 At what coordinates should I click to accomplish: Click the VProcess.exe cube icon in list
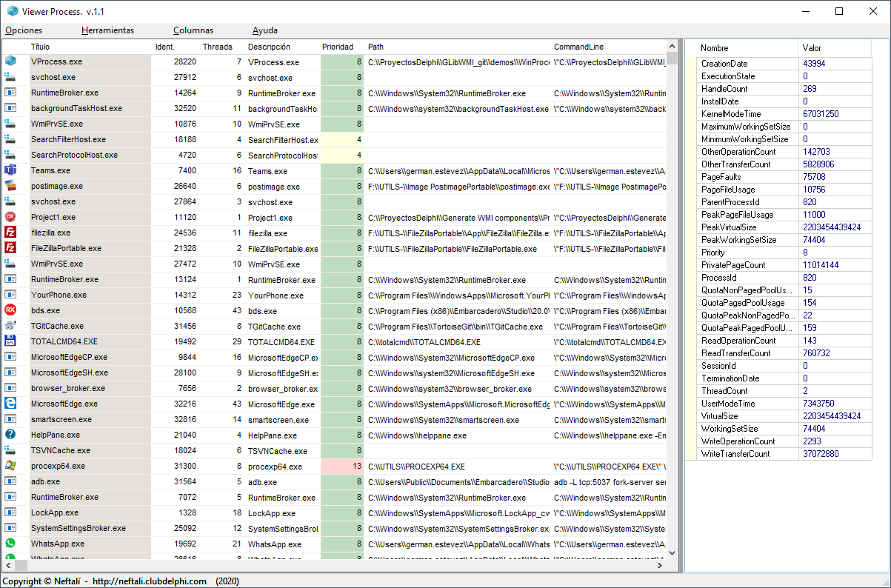[10, 61]
